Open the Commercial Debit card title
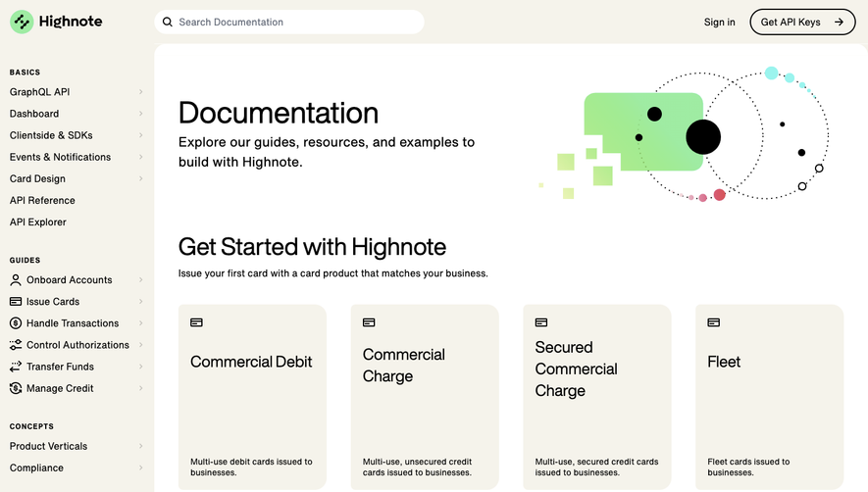 pyautogui.click(x=251, y=362)
